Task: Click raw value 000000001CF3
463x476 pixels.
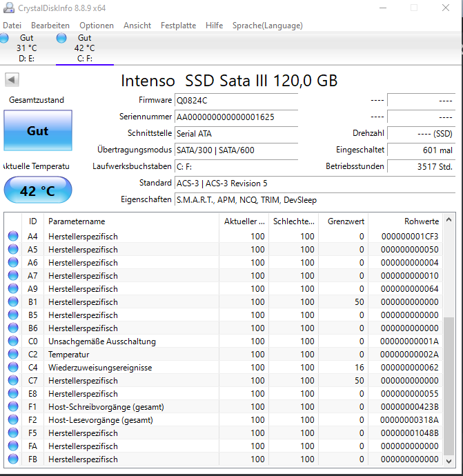Action: tap(410, 237)
